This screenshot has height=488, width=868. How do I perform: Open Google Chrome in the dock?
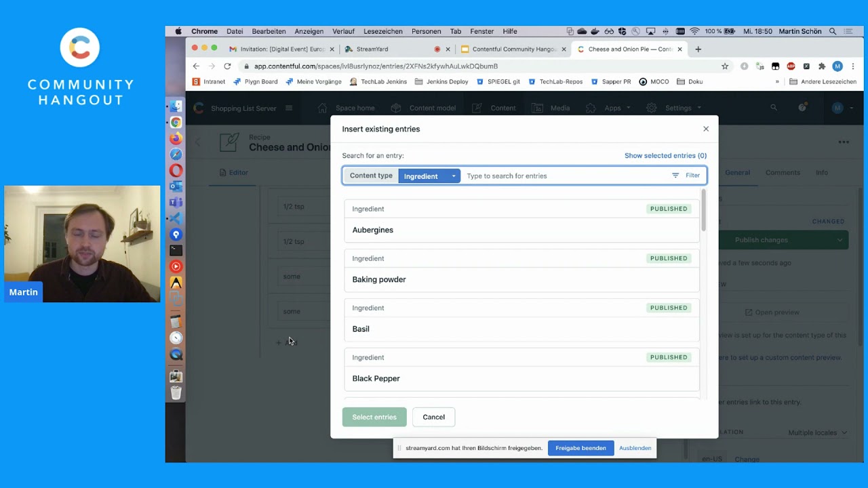176,123
